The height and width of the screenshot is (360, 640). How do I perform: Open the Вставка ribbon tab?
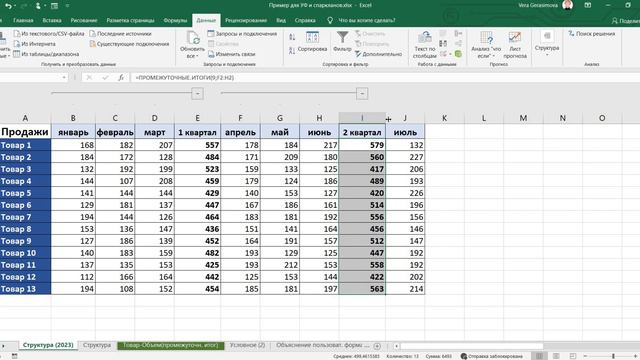[x=52, y=20]
